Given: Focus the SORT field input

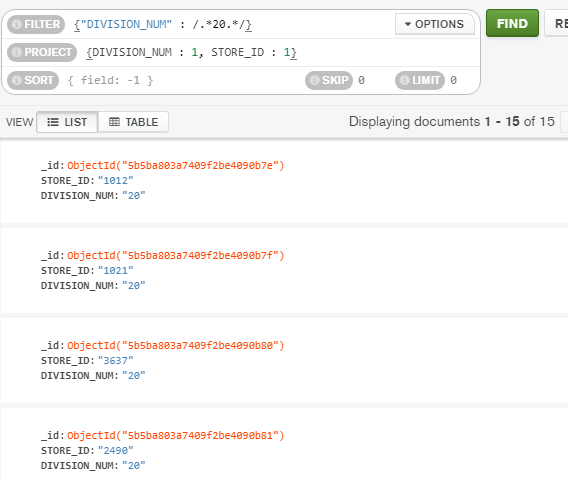Looking at the screenshot, I should [x=183, y=80].
